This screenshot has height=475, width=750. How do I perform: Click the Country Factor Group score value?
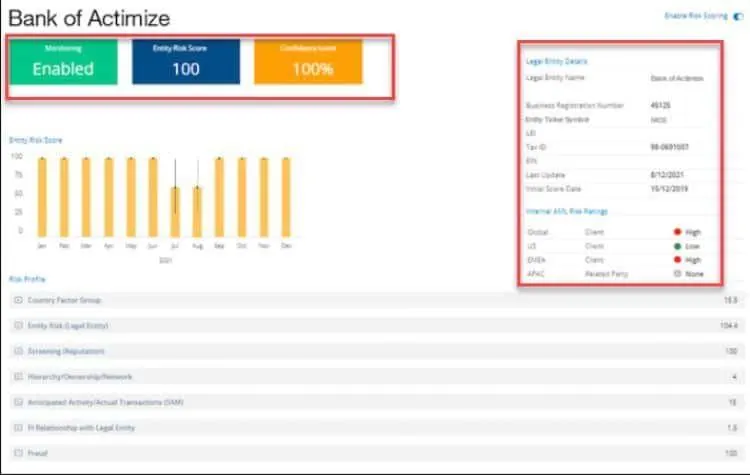(730, 300)
